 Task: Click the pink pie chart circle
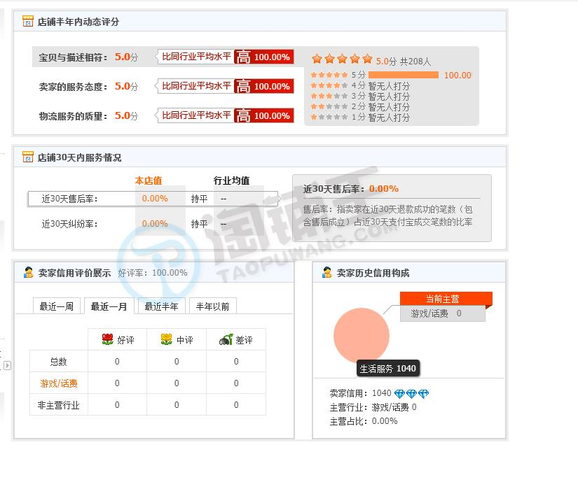361,336
